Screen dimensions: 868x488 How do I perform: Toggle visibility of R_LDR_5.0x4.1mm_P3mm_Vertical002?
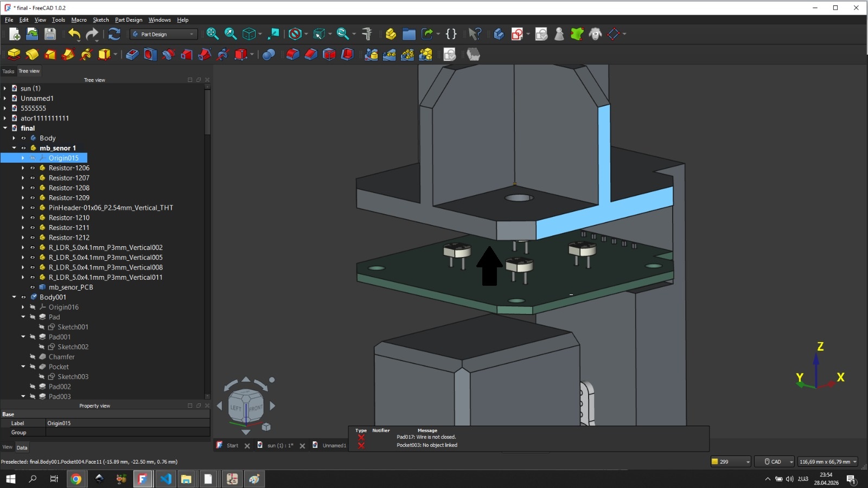(33, 247)
